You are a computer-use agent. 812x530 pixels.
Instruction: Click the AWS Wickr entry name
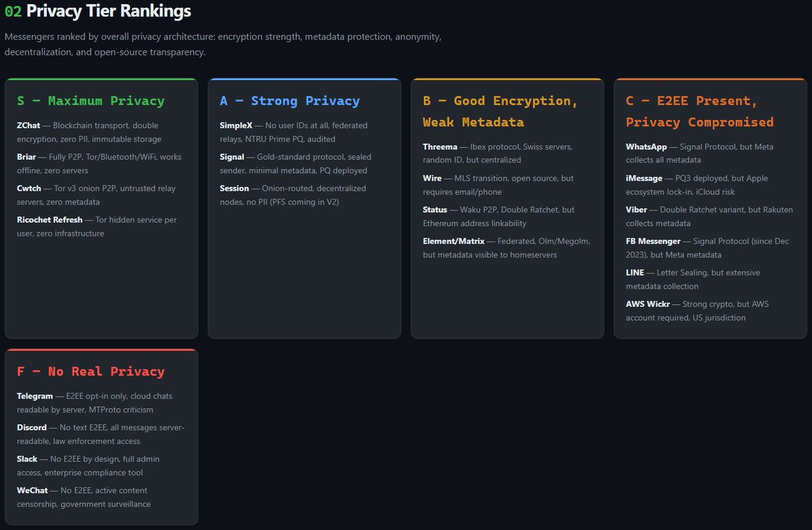pyautogui.click(x=648, y=305)
